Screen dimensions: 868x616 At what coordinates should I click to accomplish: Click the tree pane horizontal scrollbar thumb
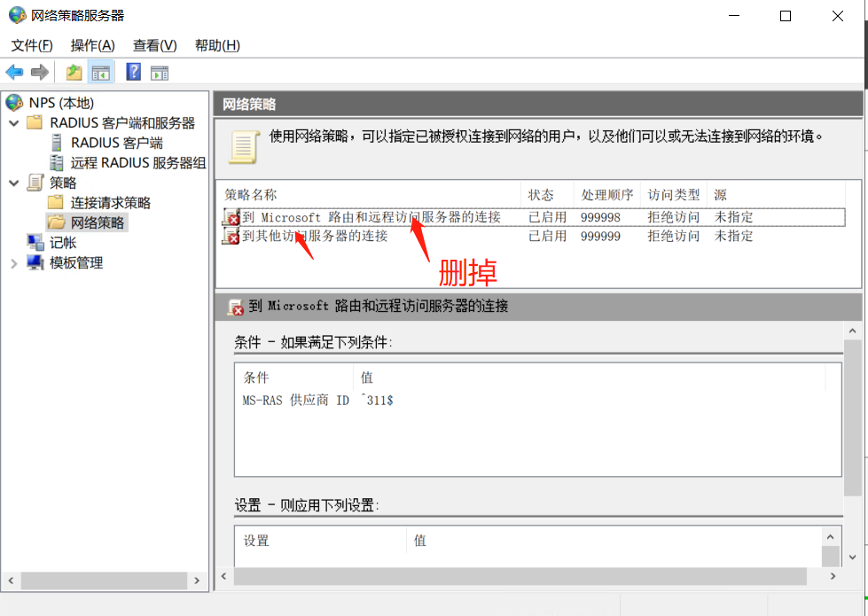click(x=104, y=581)
